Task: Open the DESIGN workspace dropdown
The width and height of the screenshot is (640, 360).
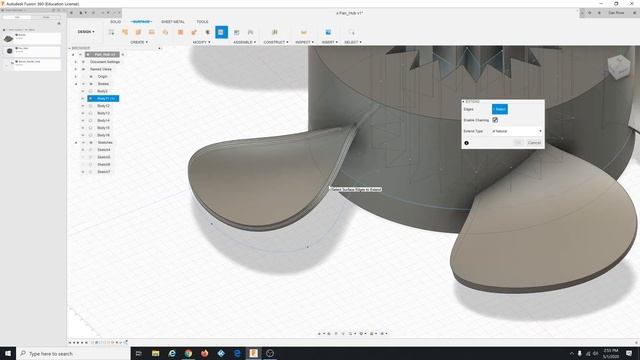Action: pos(86,32)
